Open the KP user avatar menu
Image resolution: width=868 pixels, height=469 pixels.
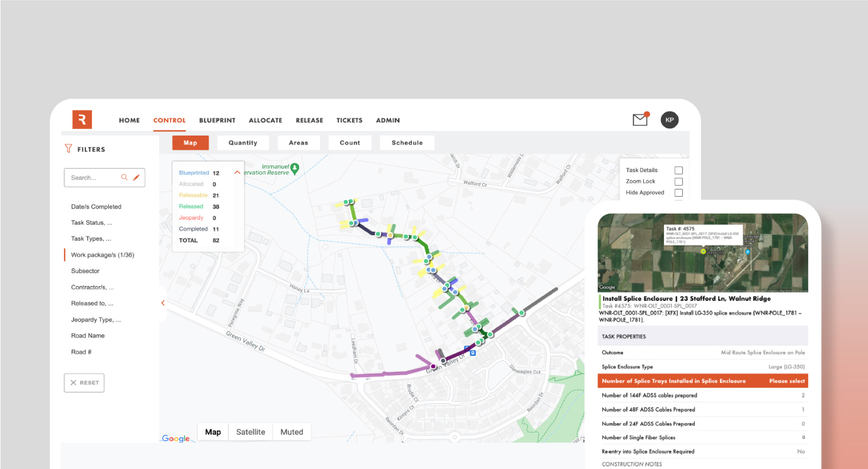click(x=669, y=120)
